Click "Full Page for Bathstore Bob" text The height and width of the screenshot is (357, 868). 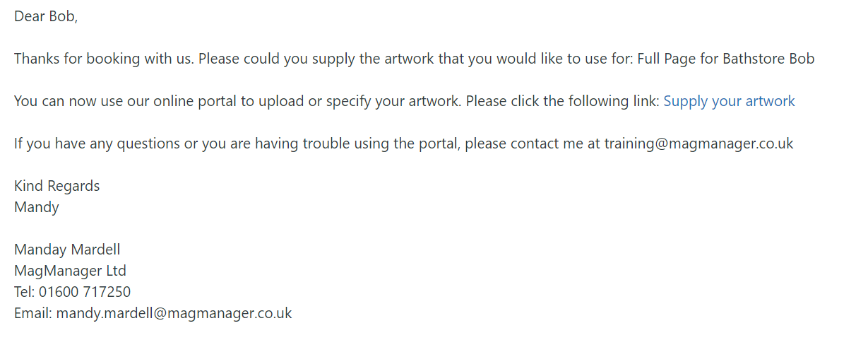pos(726,59)
